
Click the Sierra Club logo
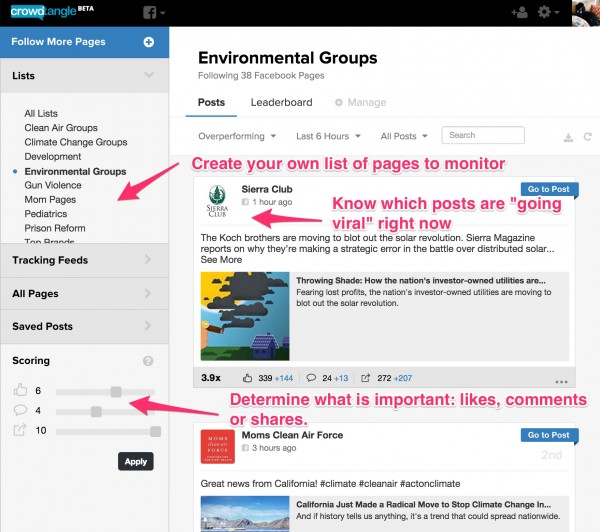tap(217, 201)
